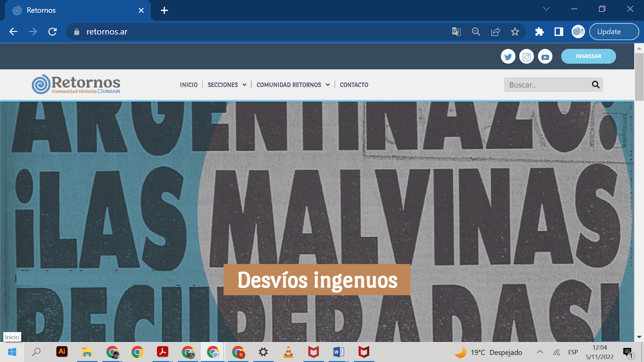
Task: Launch Adobe Illustrator from the taskbar
Action: pyautogui.click(x=62, y=352)
